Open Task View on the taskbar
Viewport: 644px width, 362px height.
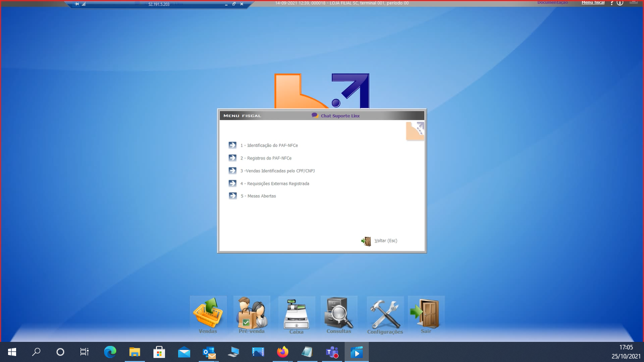85,352
